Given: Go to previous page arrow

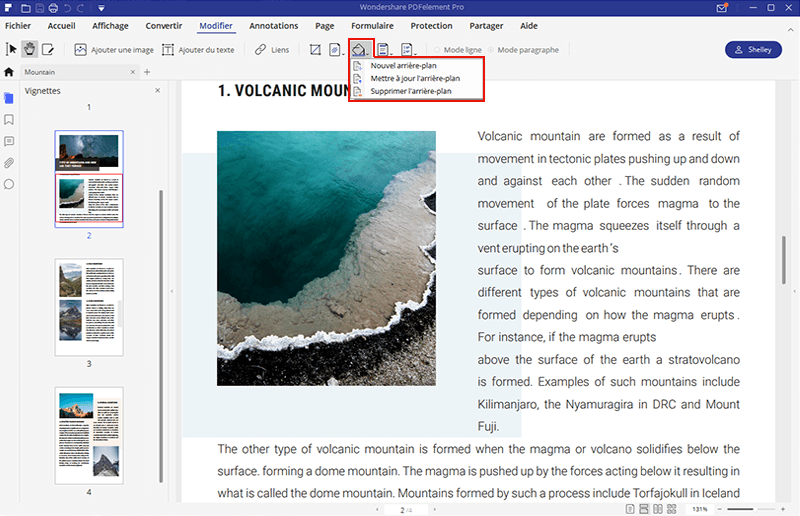Looking at the screenshot, I should click(x=377, y=509).
